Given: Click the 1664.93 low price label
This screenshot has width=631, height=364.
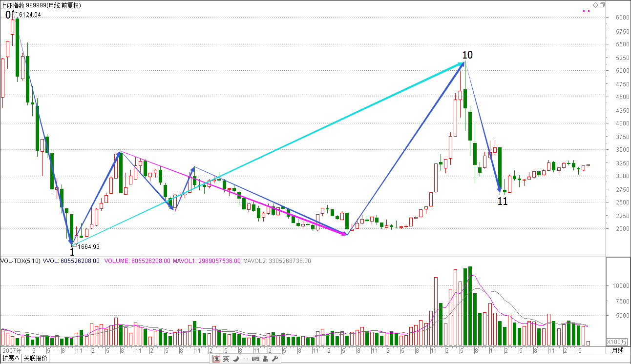Looking at the screenshot, I should pyautogui.click(x=89, y=247).
